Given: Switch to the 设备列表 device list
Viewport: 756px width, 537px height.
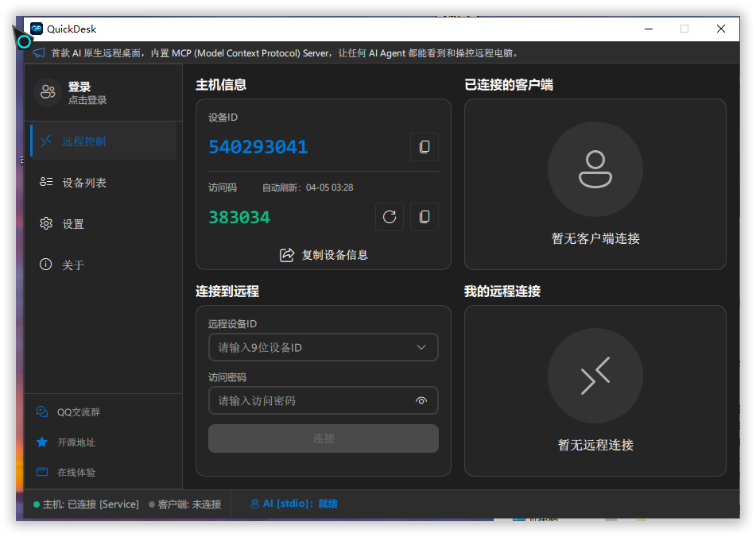Looking at the screenshot, I should point(84,183).
